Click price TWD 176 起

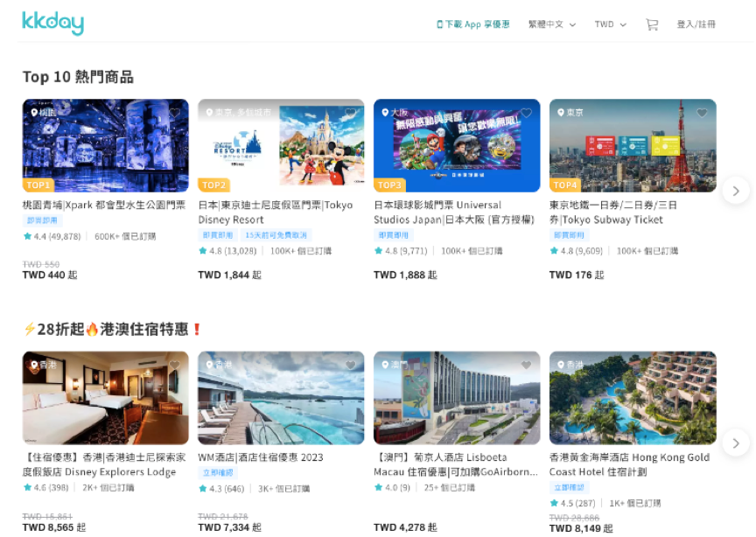click(x=577, y=275)
